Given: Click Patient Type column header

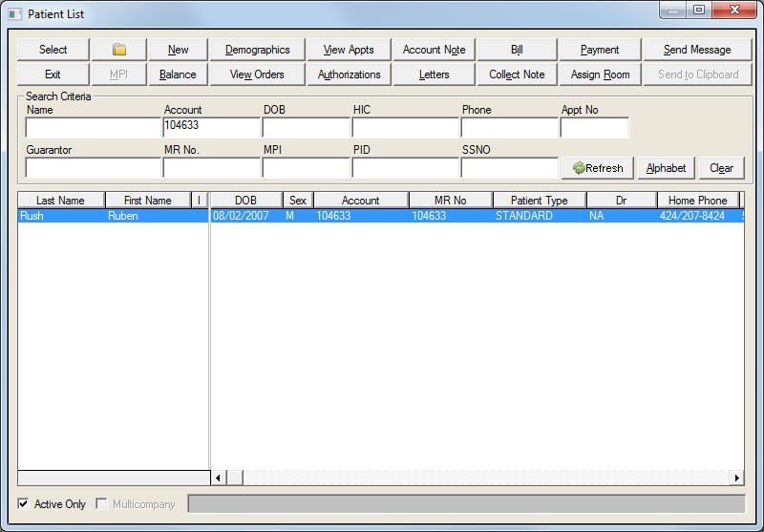Looking at the screenshot, I should point(539,201).
